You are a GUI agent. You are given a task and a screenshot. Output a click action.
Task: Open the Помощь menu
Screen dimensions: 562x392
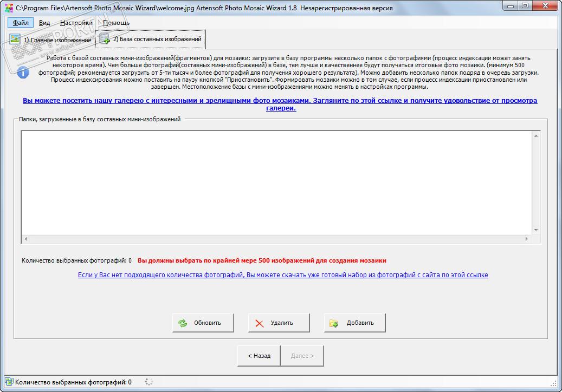coord(116,23)
